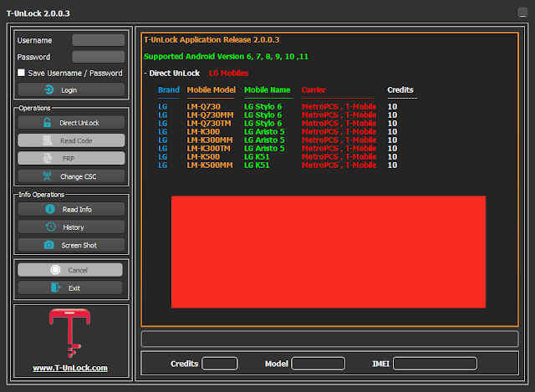Click model text 'LM-K500'
Viewport: 535px width, 392px height.
pyautogui.click(x=203, y=156)
